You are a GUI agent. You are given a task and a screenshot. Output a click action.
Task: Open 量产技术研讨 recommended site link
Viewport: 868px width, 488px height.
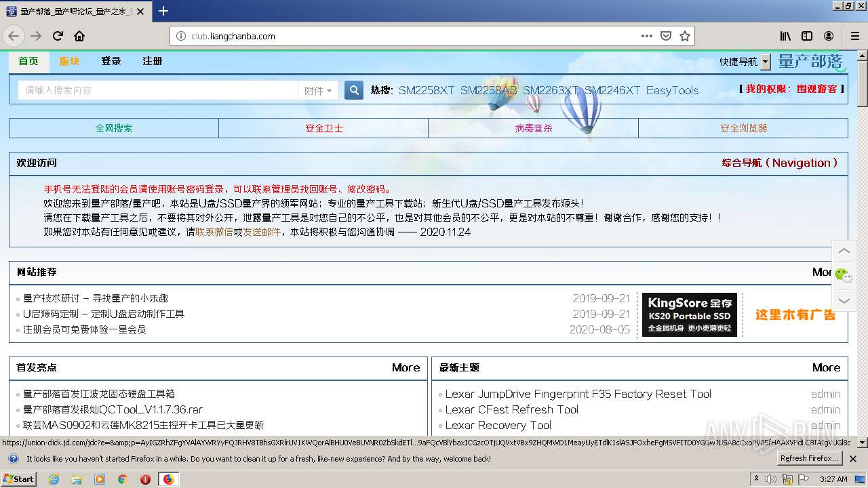[x=96, y=298]
